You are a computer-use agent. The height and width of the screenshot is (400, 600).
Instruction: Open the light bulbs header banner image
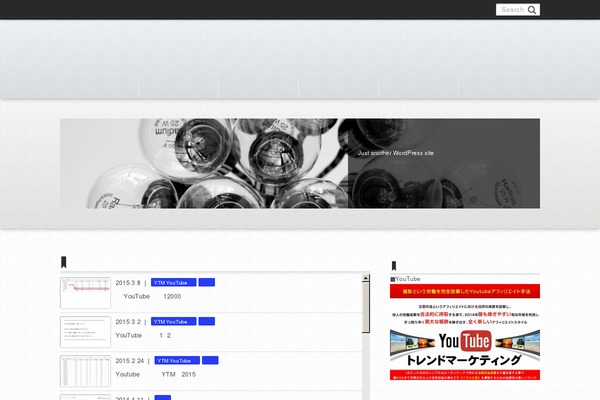click(x=300, y=163)
